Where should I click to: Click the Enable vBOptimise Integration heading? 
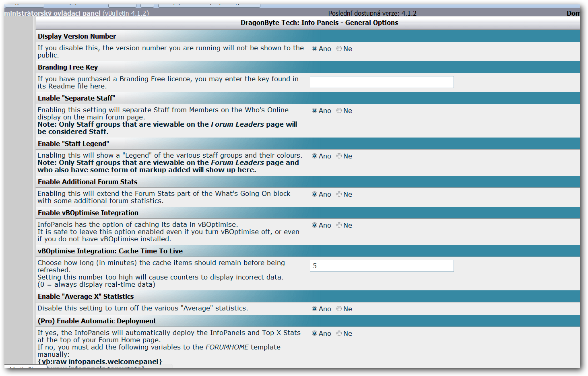pos(88,213)
